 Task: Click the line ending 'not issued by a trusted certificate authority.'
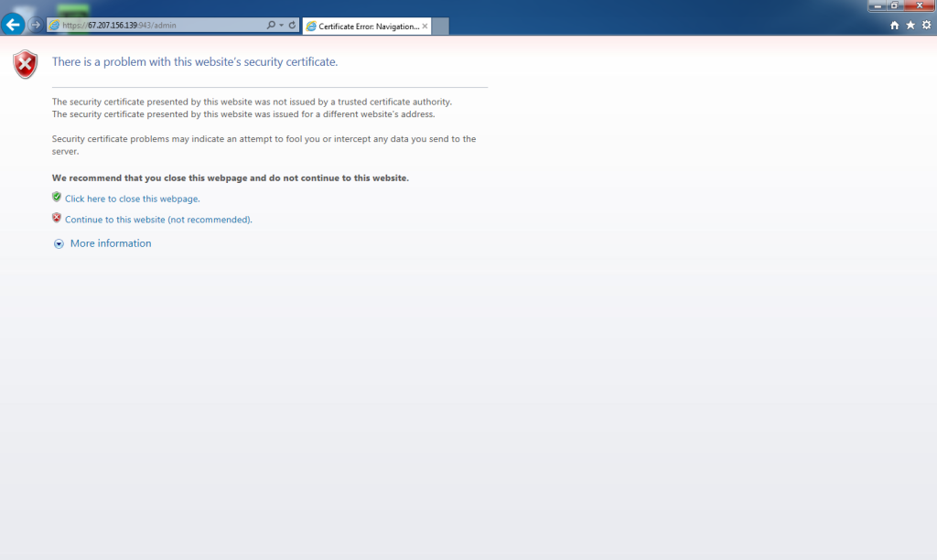point(252,102)
